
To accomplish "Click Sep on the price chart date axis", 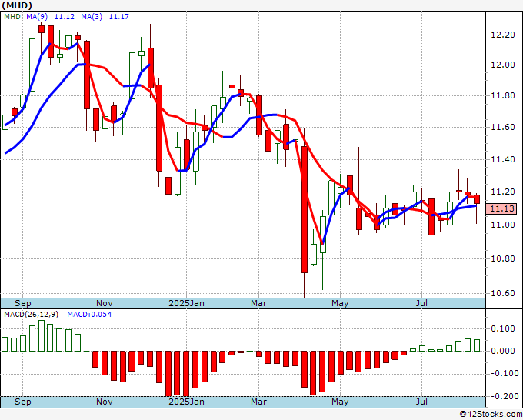I will tap(22, 303).
